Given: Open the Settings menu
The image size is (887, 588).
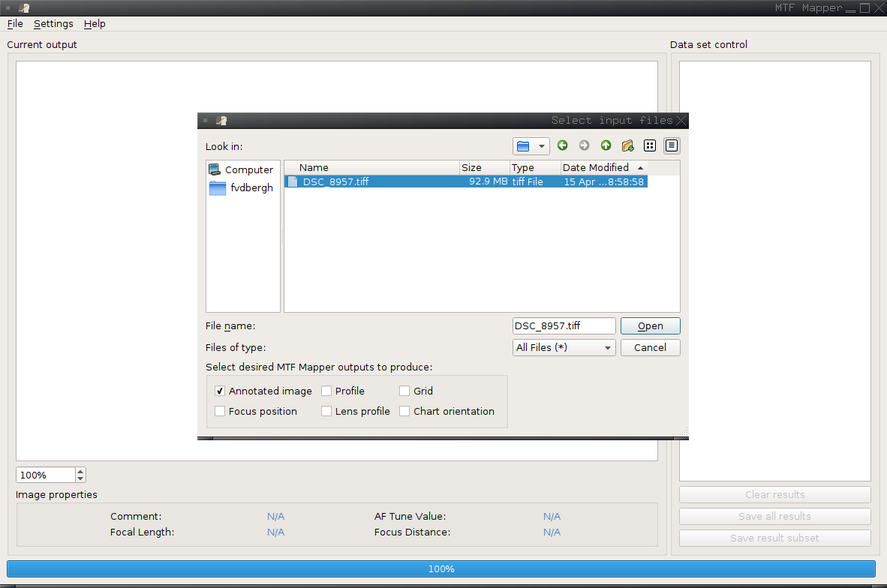Looking at the screenshot, I should point(53,23).
